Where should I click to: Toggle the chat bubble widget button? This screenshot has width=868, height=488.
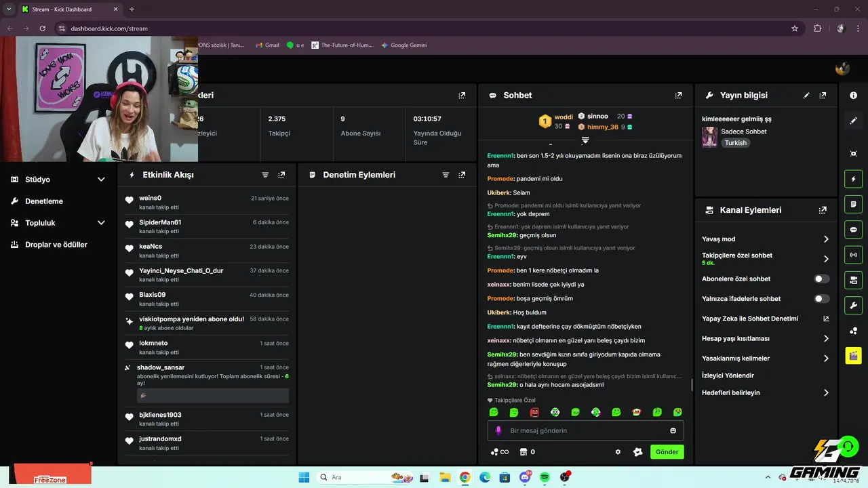853,230
